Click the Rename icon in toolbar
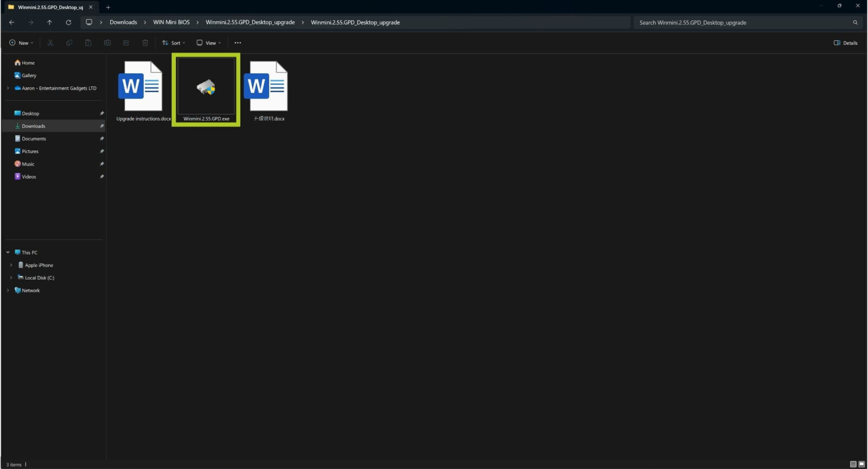The height and width of the screenshot is (469, 868). (107, 43)
